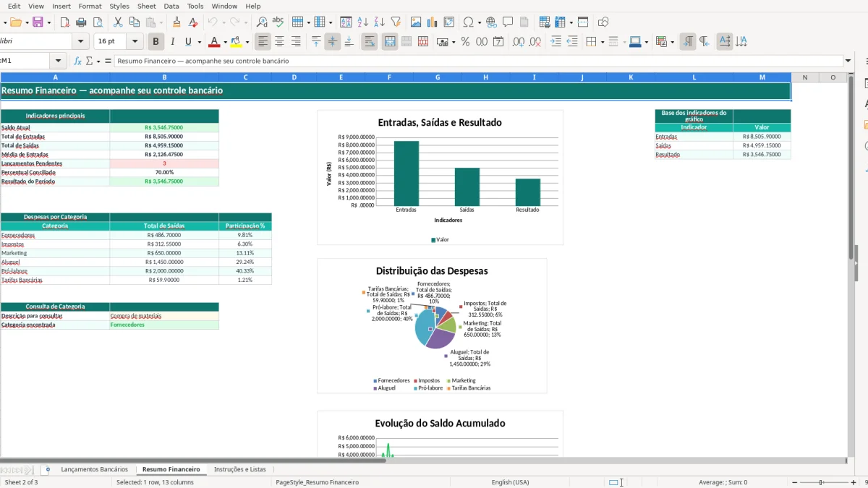Screen dimensions: 868x488
Task: Insert a comment via the speech bubble icon
Action: pyautogui.click(x=508, y=22)
